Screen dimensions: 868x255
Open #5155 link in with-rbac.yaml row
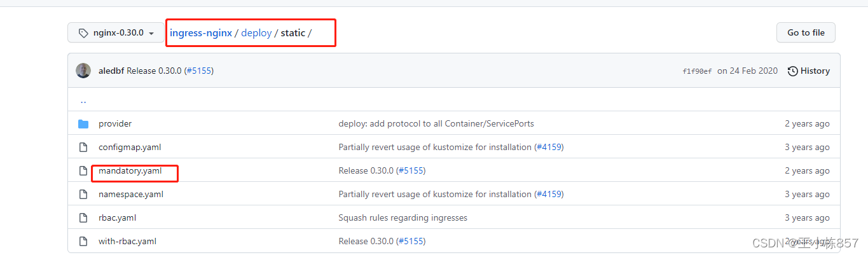pos(411,241)
